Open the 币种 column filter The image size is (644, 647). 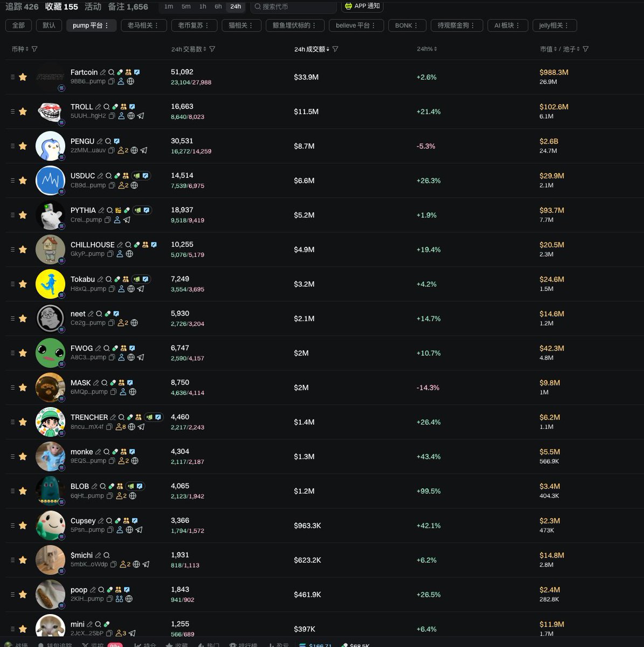pyautogui.click(x=34, y=49)
